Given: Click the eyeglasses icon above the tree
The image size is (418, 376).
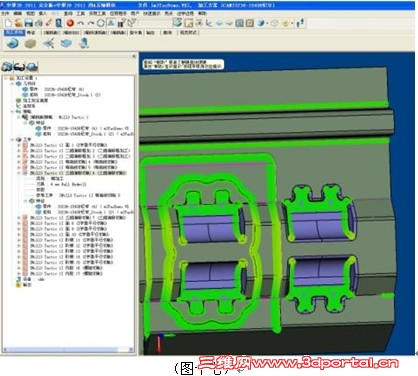Looking at the screenshot, I should click(x=19, y=67).
